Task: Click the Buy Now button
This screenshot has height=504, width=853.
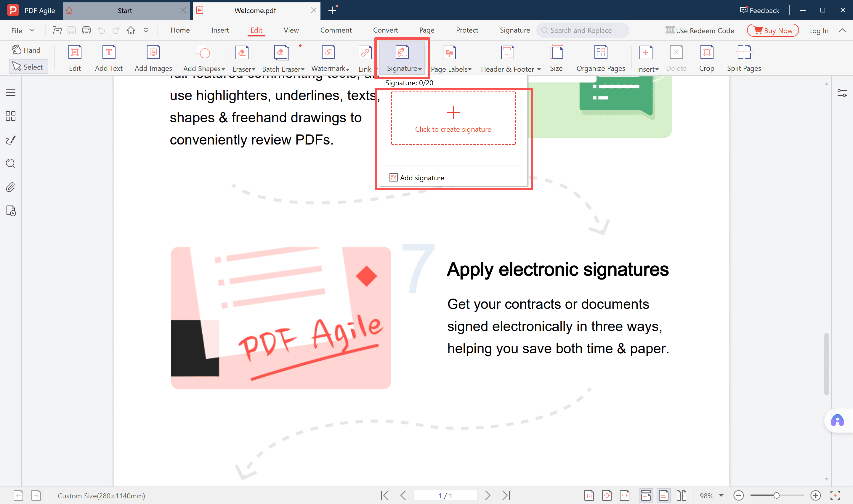Action: coord(773,31)
